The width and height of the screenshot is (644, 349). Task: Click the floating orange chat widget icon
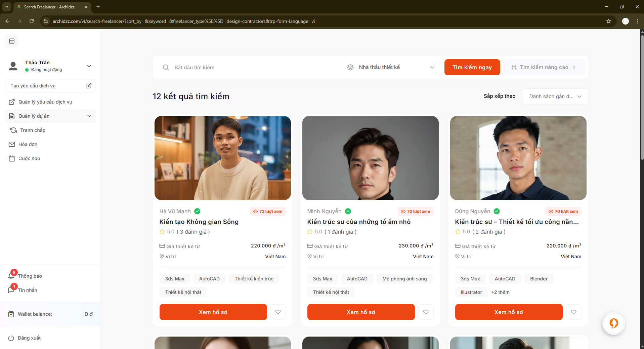[613, 323]
